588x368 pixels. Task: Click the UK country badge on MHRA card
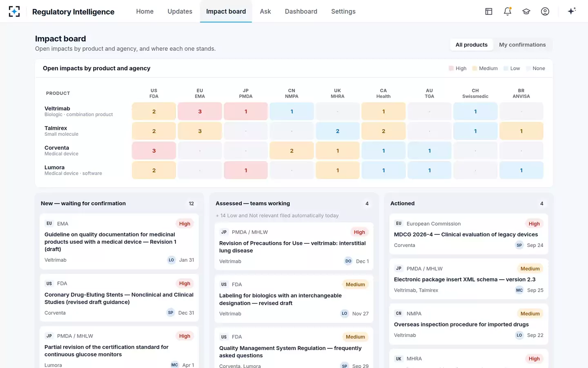tap(399, 359)
